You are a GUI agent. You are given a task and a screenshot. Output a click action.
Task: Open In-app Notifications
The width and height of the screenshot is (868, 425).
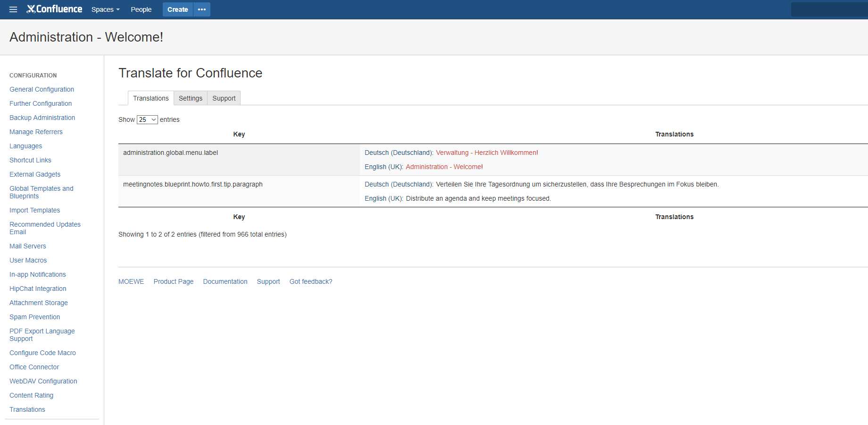(x=38, y=274)
